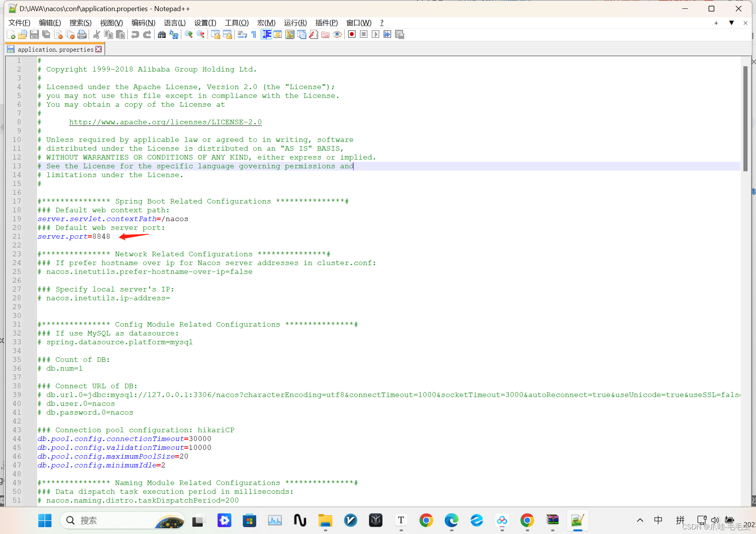Toggle Folder as Workspace panel
This screenshot has height=534, width=756.
(325, 35)
